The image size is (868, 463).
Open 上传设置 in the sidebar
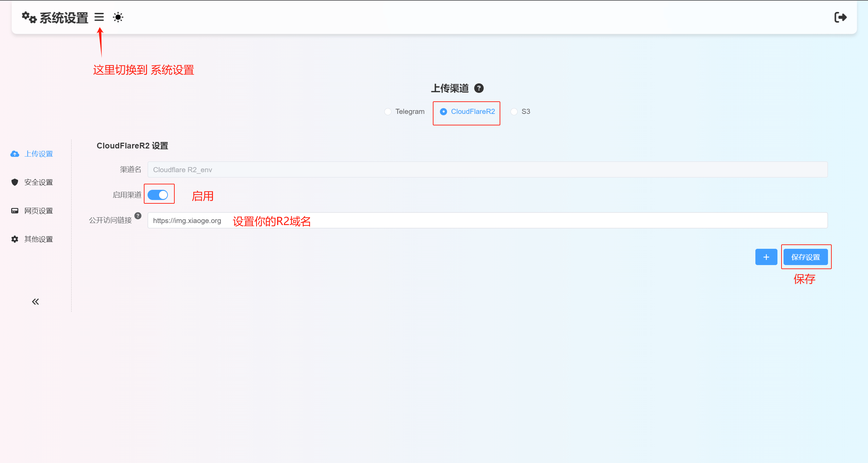point(39,154)
